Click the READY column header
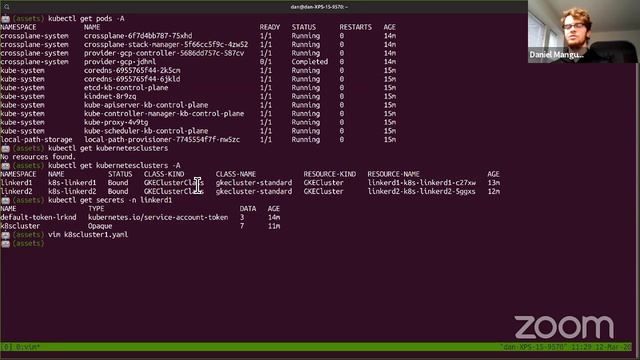Screen dimensions: 640x360 click(x=270, y=27)
